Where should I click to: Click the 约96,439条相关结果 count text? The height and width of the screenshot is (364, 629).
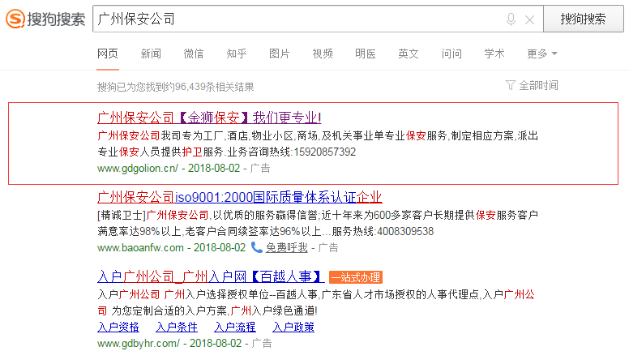210,87
